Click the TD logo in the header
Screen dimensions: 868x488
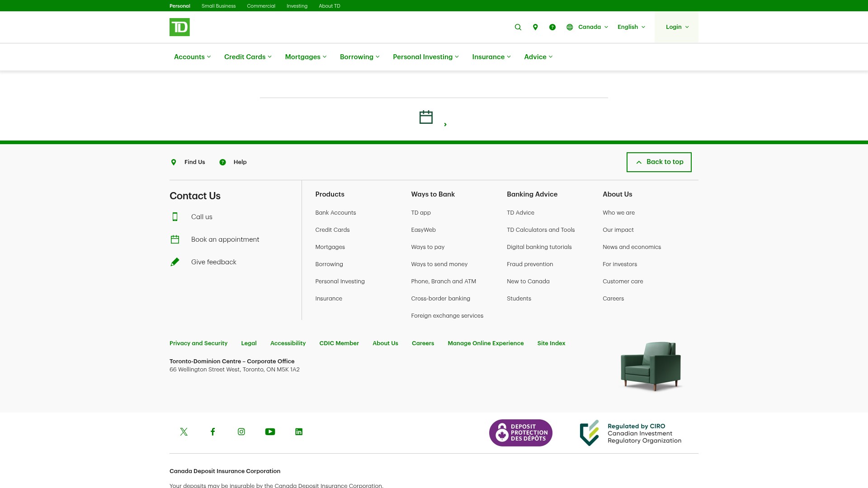pos(179,27)
